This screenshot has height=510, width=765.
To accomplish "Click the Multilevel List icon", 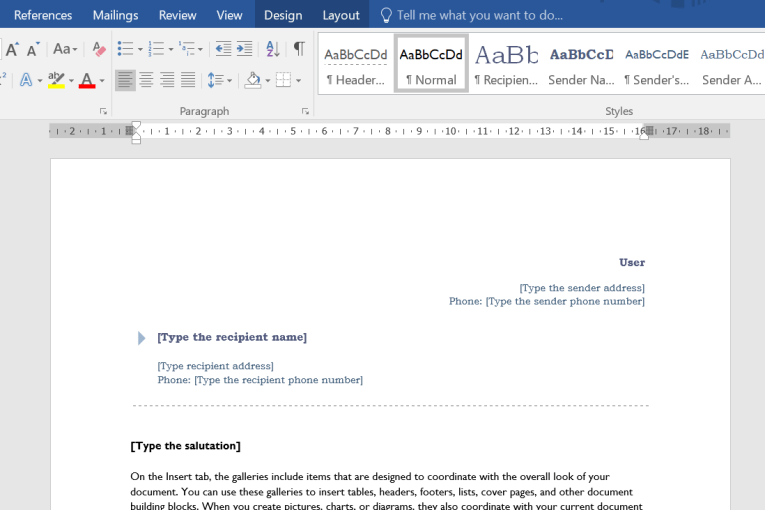I will point(187,49).
